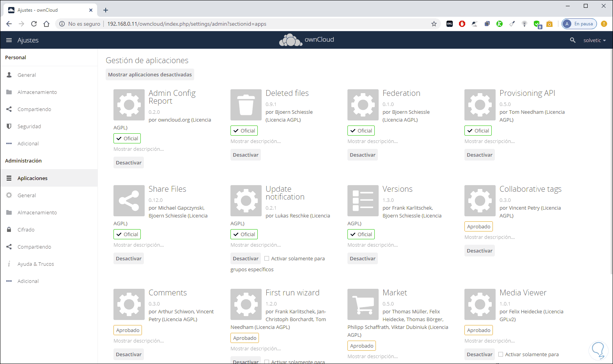Close the Ajustes - ownCloud tab
The width and height of the screenshot is (613, 364).
pos(91,10)
